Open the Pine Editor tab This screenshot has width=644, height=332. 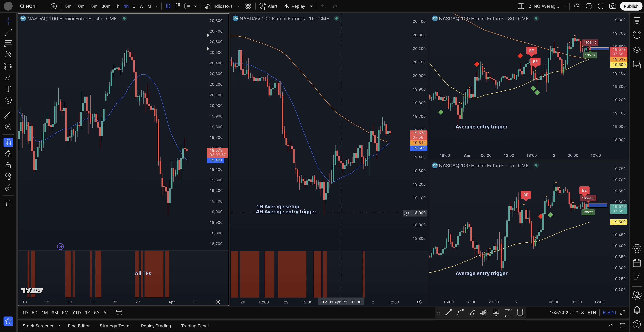pyautogui.click(x=78, y=326)
